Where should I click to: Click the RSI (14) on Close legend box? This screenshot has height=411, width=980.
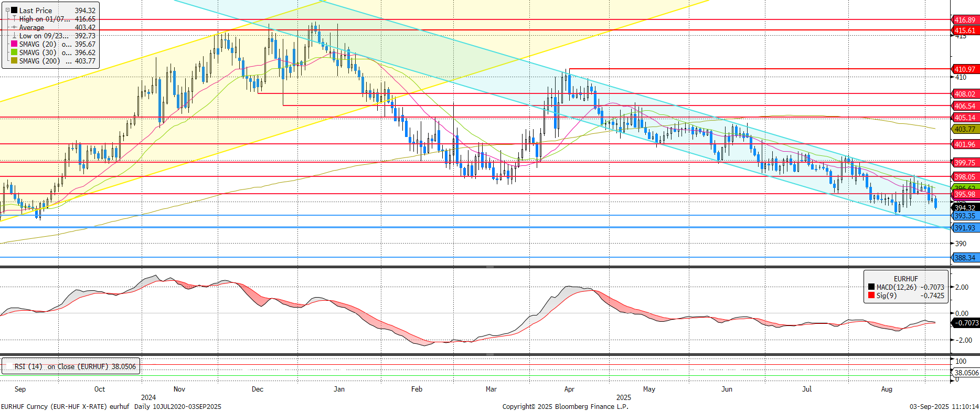pyautogui.click(x=71, y=366)
